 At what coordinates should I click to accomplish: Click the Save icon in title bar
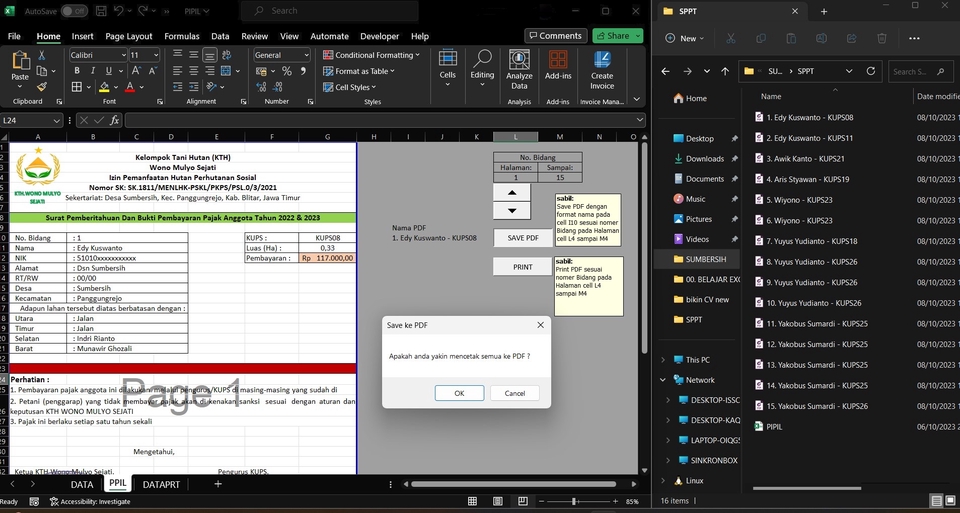(x=101, y=11)
